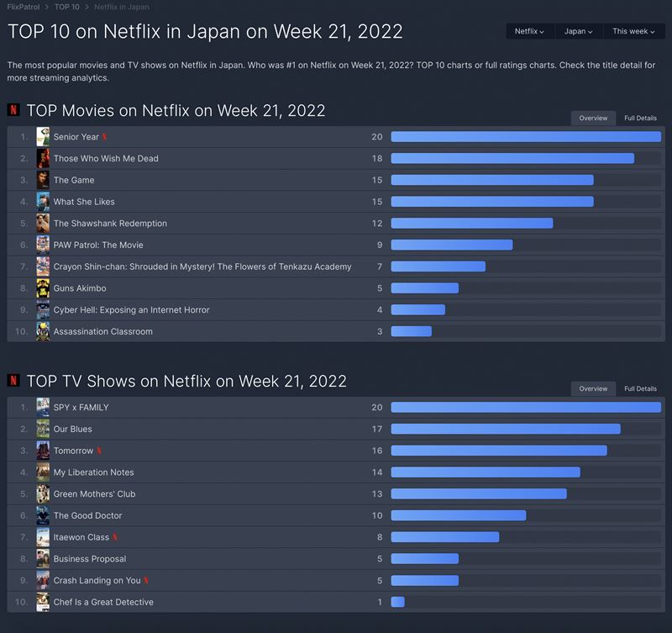672x633 pixels.
Task: Click the Netflix original icon next to Itaewon Class
Action: pyautogui.click(x=115, y=538)
